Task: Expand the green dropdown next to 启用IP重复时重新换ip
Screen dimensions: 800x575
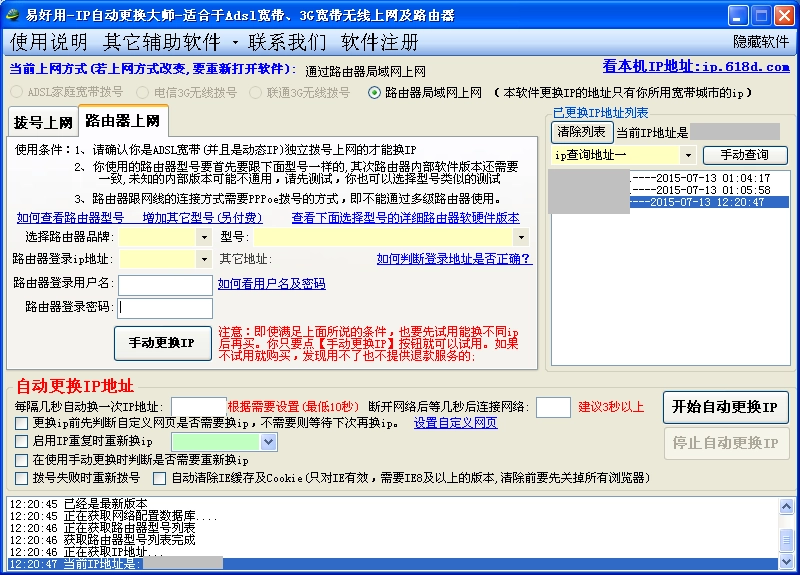Action: (268, 442)
